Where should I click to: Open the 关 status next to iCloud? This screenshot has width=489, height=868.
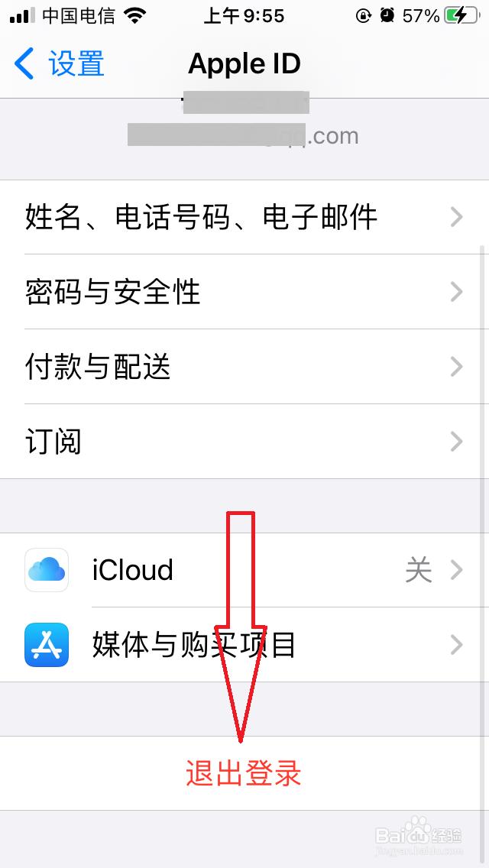coord(419,570)
